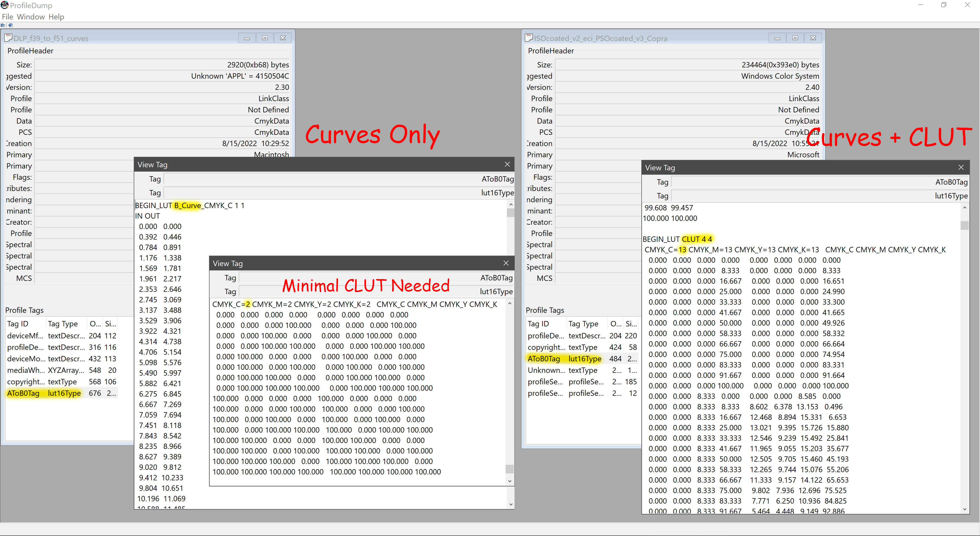Screen dimensions: 980x536
Task: Click the ProfileDump ICC app icon
Action: [x=4, y=5]
